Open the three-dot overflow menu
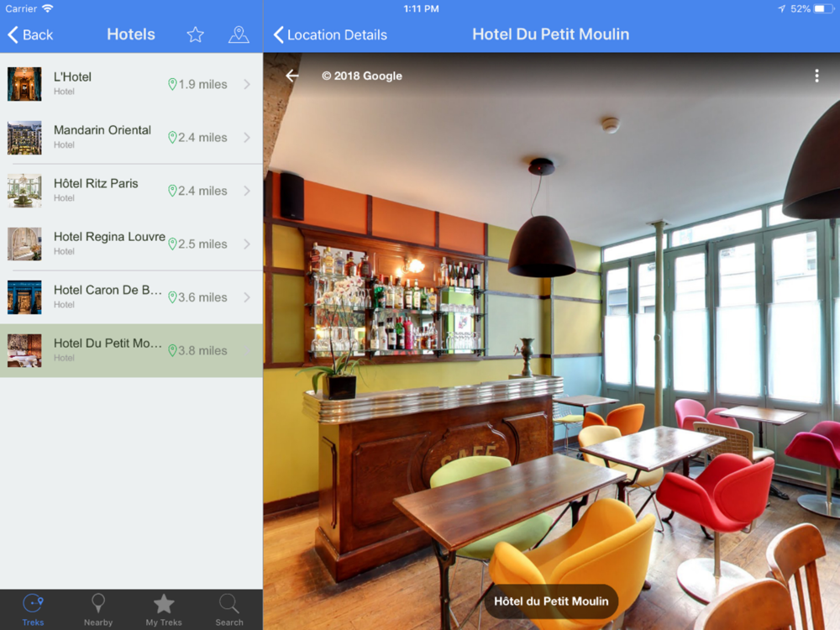840x630 pixels. pyautogui.click(x=816, y=76)
